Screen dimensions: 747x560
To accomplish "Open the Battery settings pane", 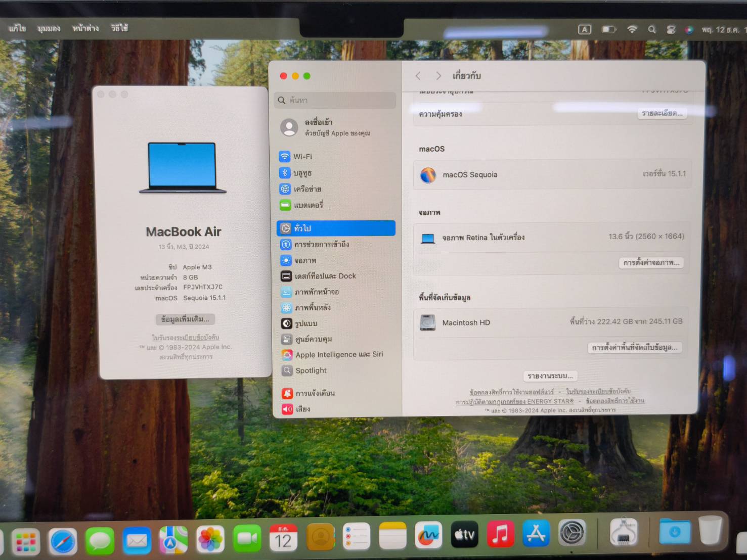I will point(307,205).
